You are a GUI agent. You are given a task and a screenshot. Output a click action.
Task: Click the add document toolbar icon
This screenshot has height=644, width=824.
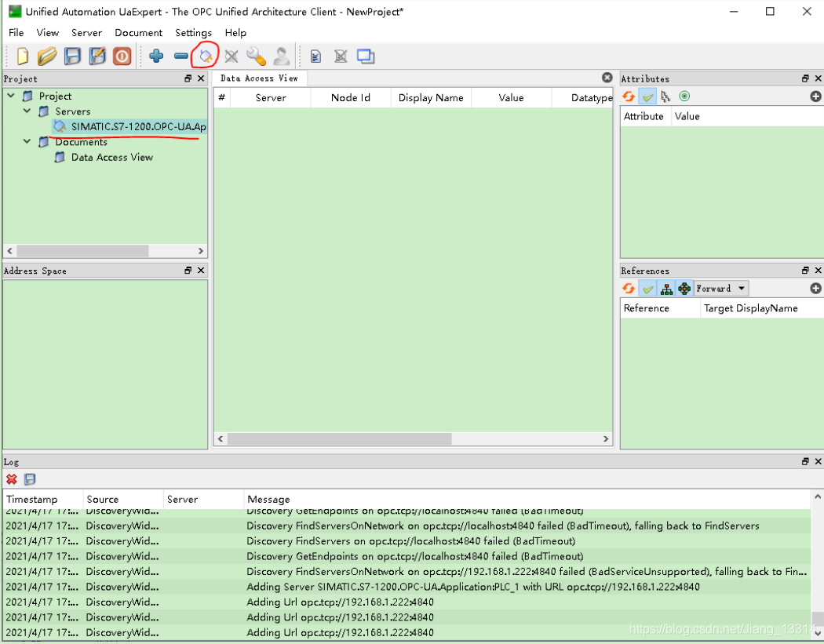point(315,56)
